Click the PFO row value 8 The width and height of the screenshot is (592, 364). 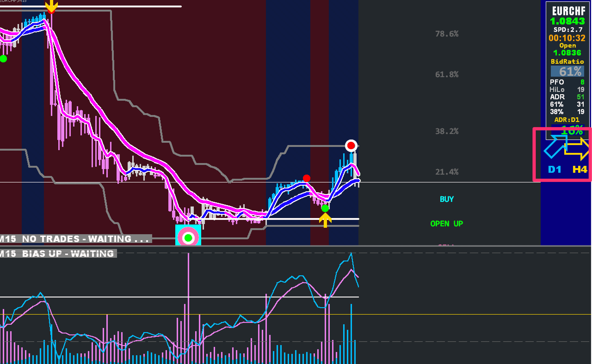pos(582,82)
